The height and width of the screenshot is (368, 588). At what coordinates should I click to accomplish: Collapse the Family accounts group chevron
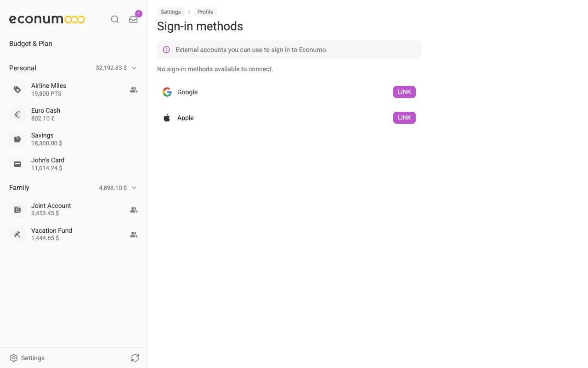pyautogui.click(x=134, y=188)
